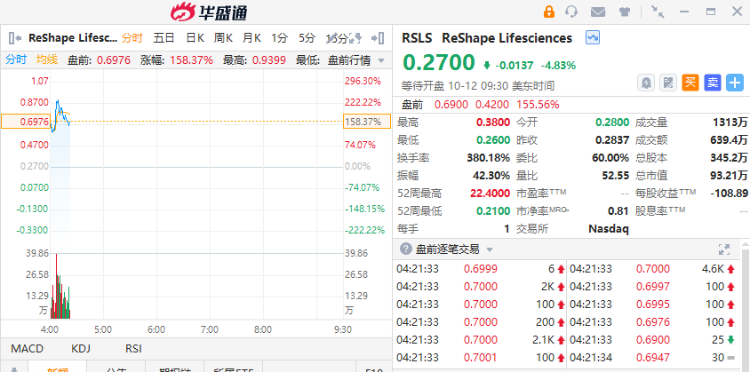
Task: Toggle the 分时 line legend
Action: click(x=16, y=60)
